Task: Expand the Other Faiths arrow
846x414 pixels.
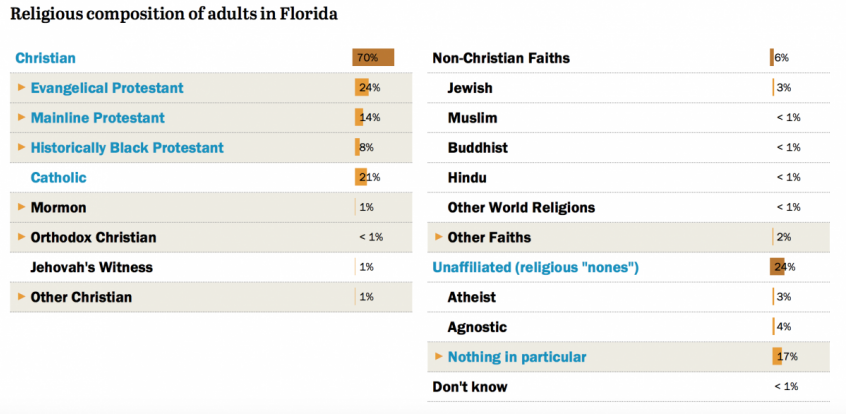Action: (439, 237)
